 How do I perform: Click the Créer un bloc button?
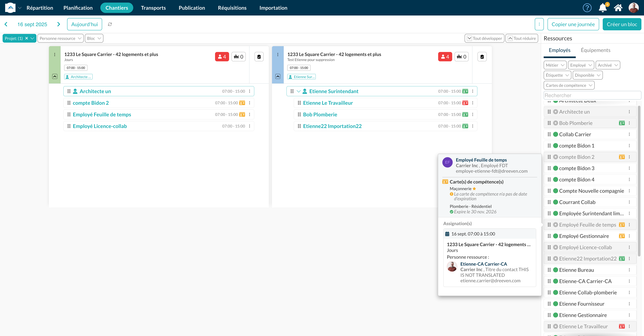click(622, 24)
